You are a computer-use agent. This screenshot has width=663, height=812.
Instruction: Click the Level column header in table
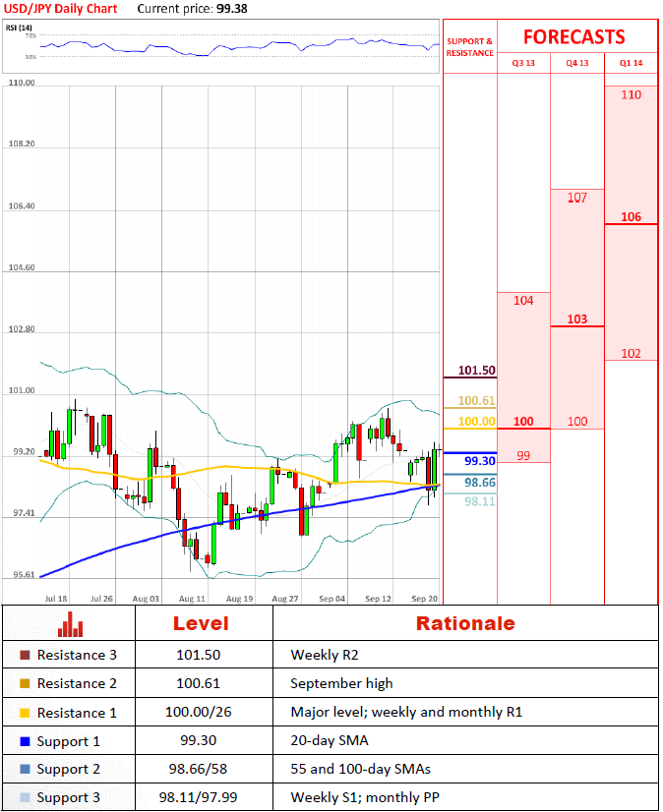(x=201, y=624)
